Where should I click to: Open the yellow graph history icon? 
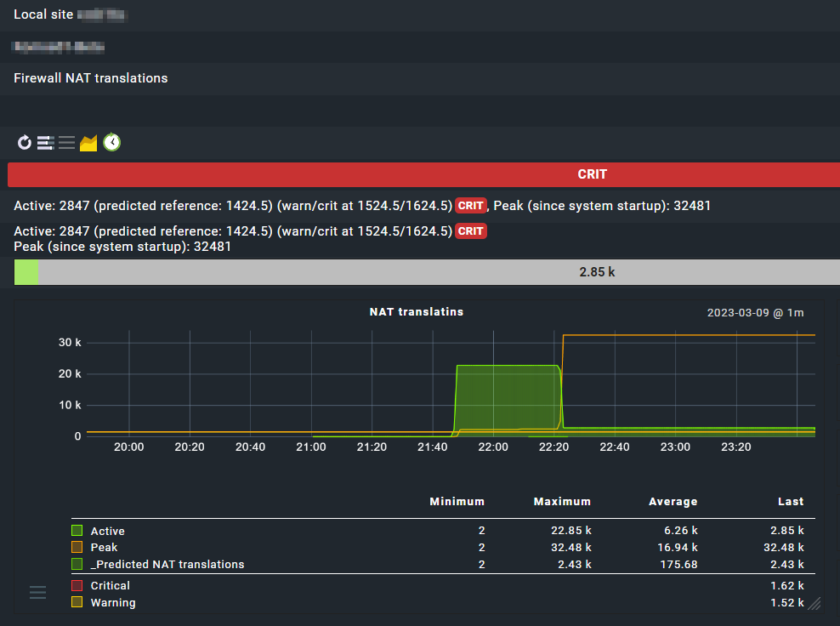point(88,143)
